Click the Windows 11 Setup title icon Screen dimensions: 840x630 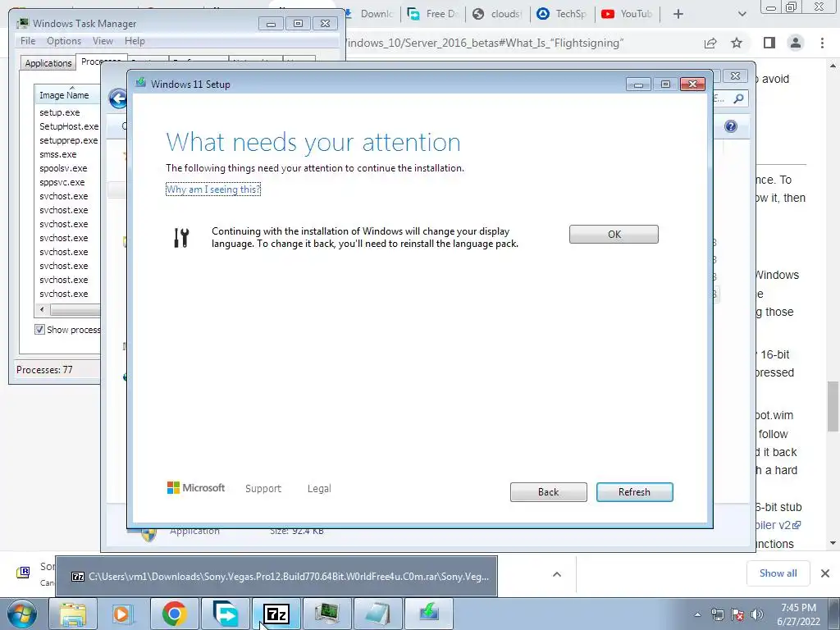click(141, 83)
